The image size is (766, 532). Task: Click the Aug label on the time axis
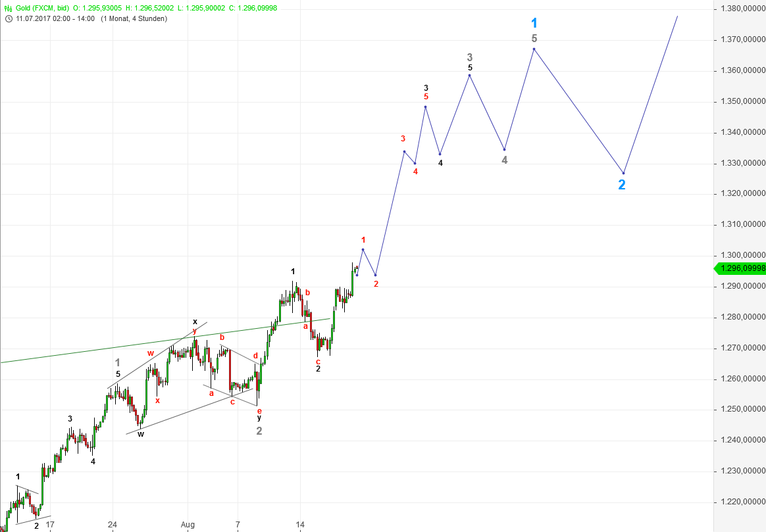coord(188,525)
